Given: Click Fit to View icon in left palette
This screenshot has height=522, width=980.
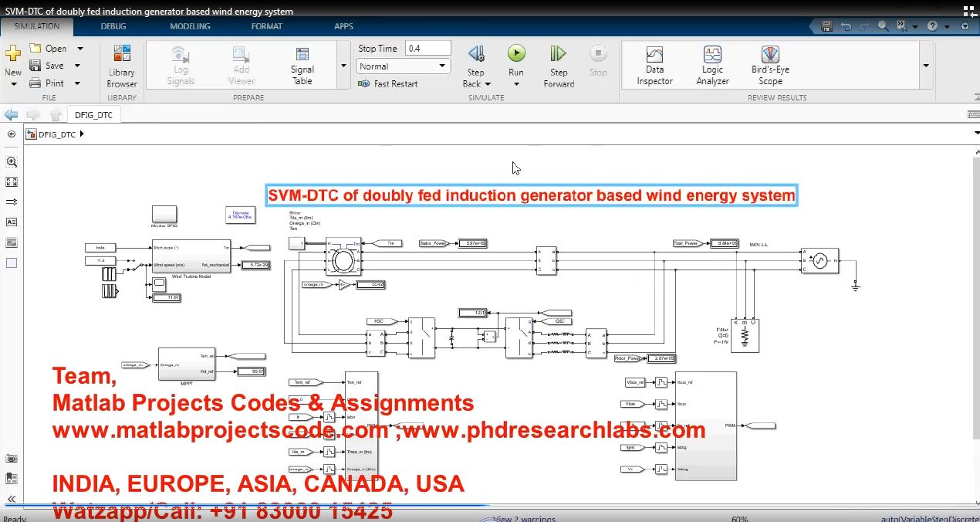Looking at the screenshot, I should (12, 182).
